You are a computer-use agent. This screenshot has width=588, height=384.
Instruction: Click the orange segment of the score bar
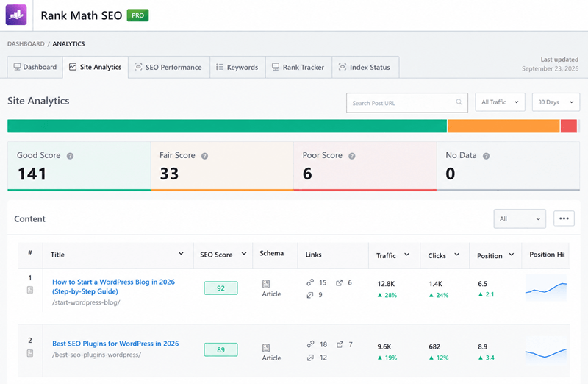click(x=503, y=126)
